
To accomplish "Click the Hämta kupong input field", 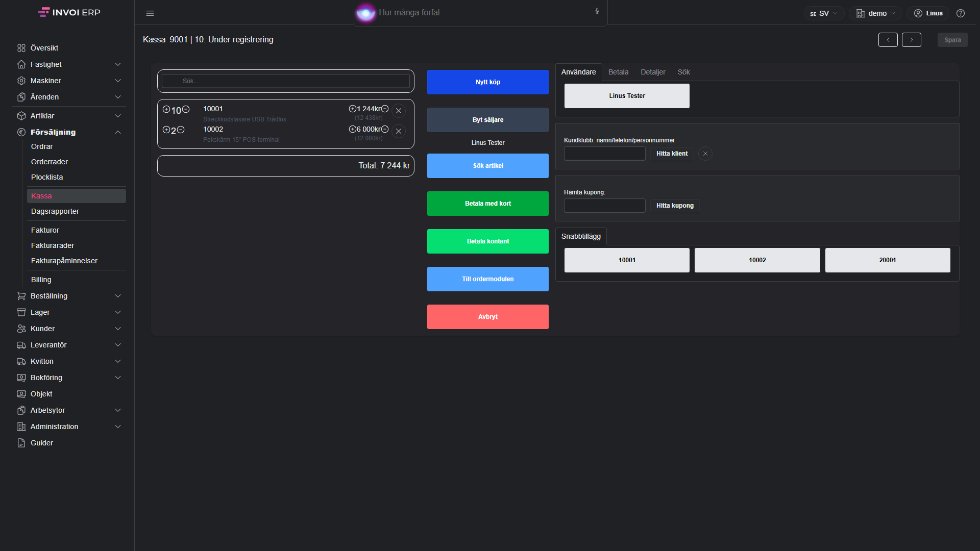I will pos(605,206).
